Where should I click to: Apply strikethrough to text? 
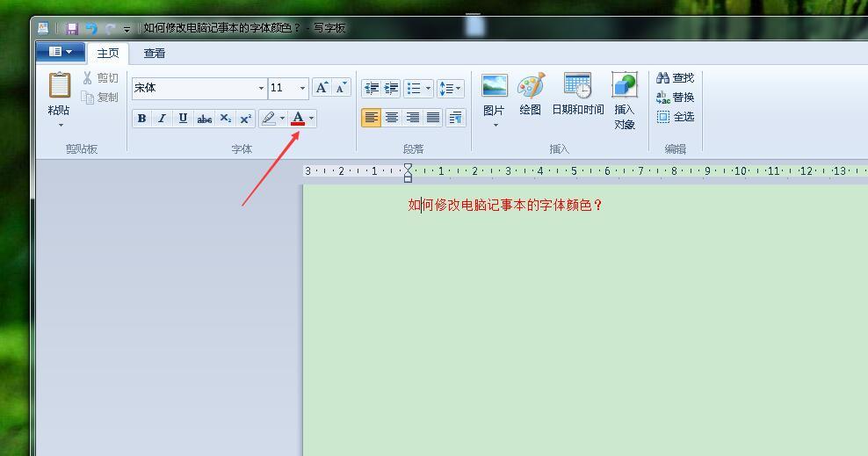click(204, 119)
